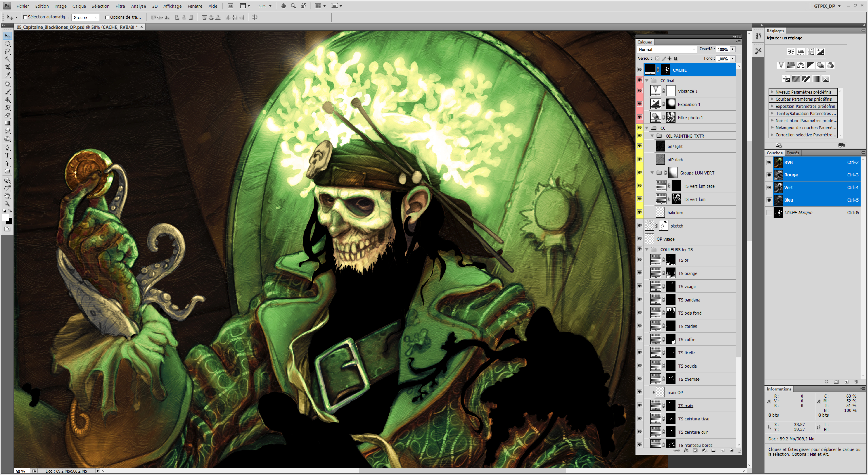Expand Courbes Paramètres prédéfinis list
Viewport: 868px width, 475px height.
click(772, 99)
